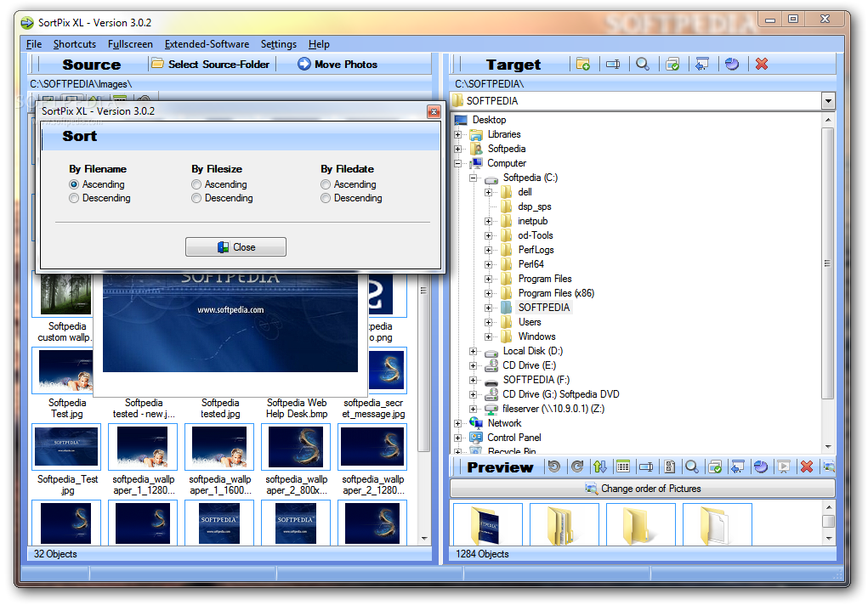Select Descending under By Filesize
The width and height of the screenshot is (868, 605).
tap(196, 198)
